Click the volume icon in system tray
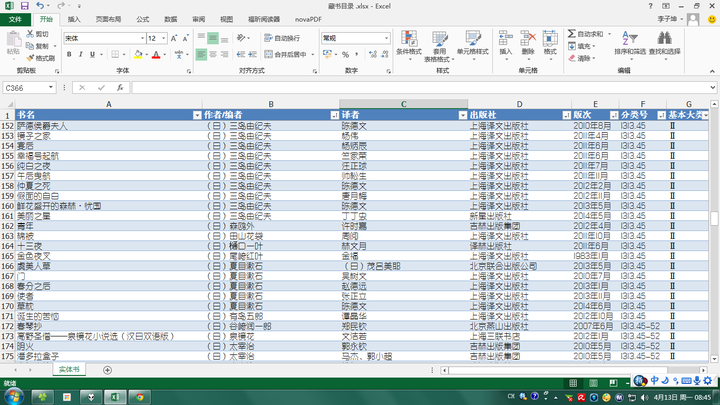 644,398
